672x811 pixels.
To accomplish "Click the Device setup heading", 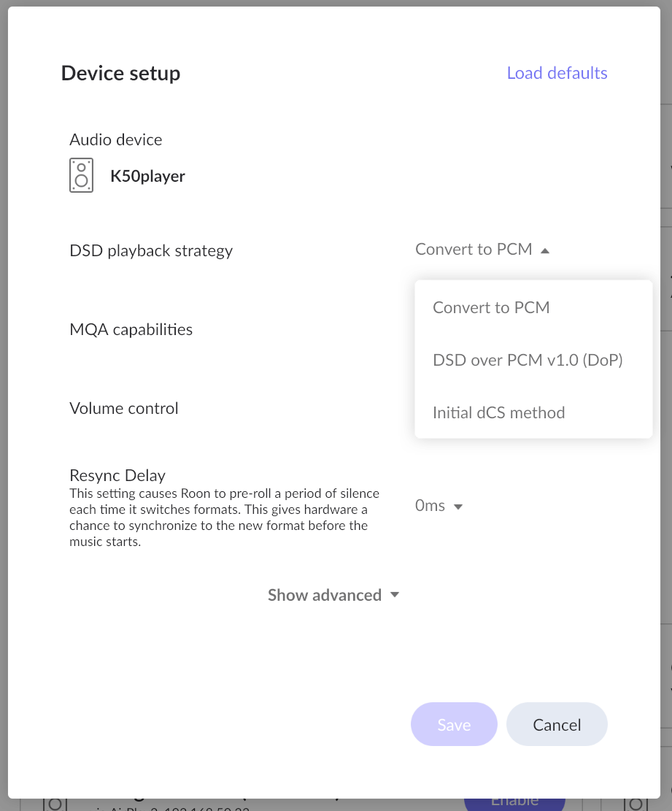I will coord(120,73).
